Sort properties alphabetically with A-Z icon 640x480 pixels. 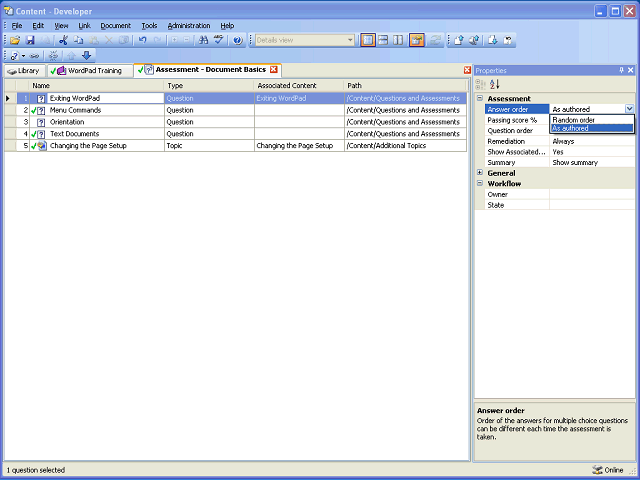(493, 84)
